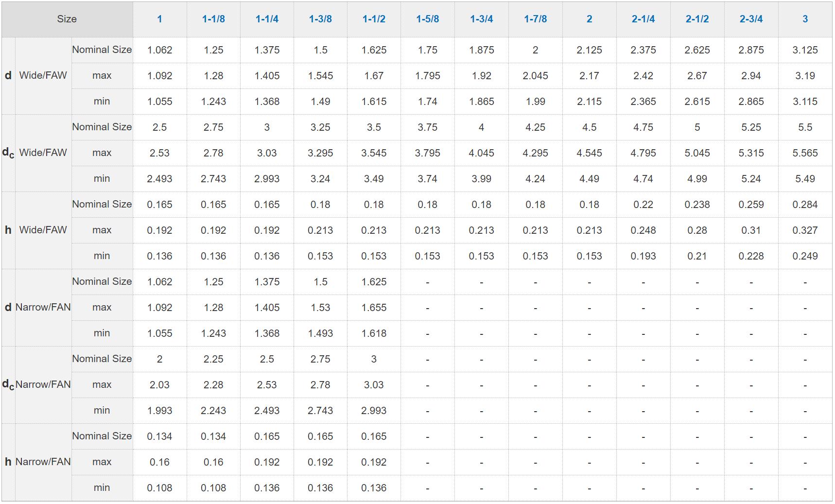This screenshot has width=835, height=504.
Task: Select the 0.284 nominal size cell
Action: pos(805,205)
